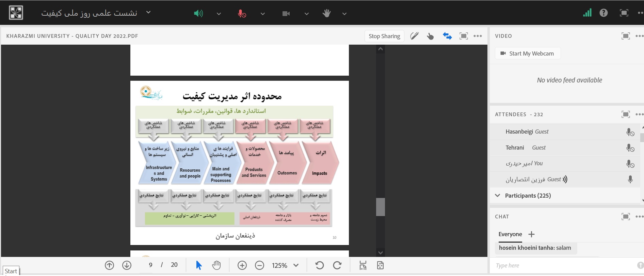Click the blue sync arrows icon
Viewport: 644px width, 276px height.
pos(447,36)
